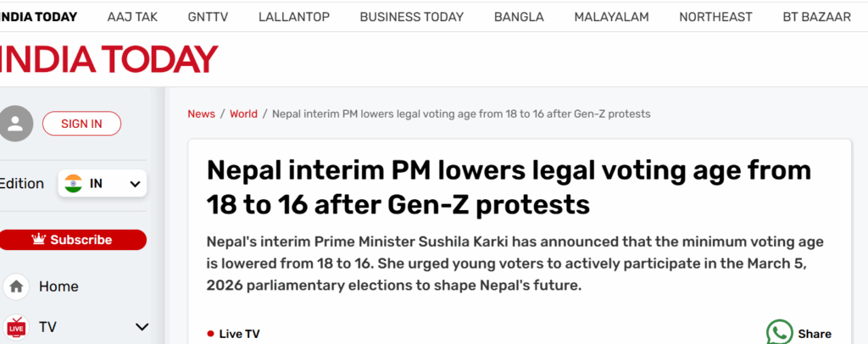
Task: Click the user profile avatar icon
Action: tap(15, 124)
